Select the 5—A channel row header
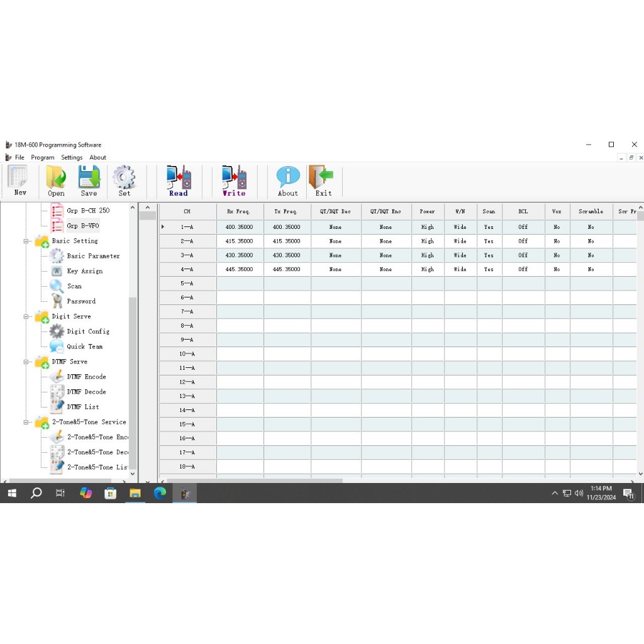Screen dimensions: 644x644 click(x=187, y=284)
